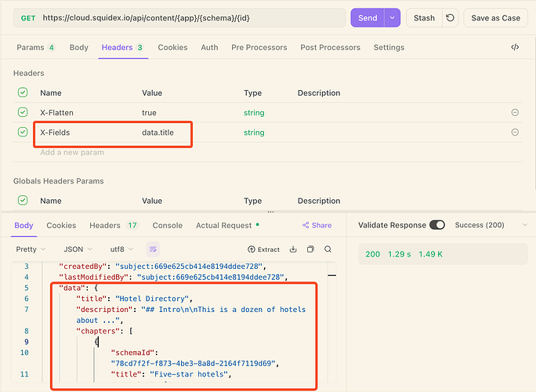Remove the X-Fields header row
The height and width of the screenshot is (392, 536).
pos(515,132)
